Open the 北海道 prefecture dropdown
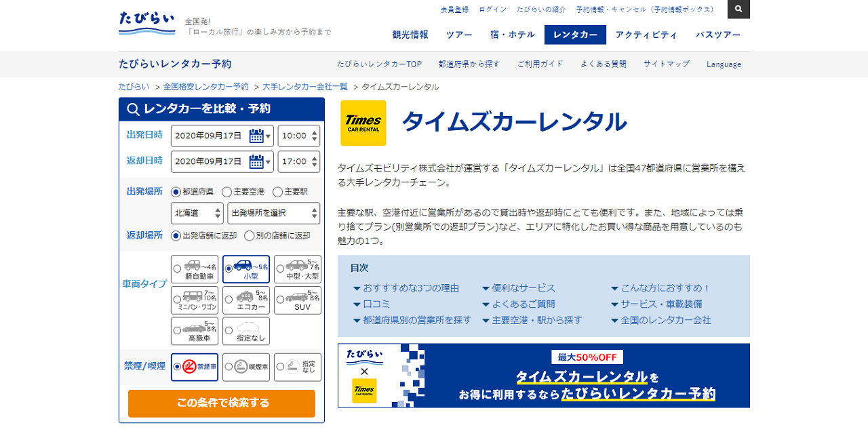The height and width of the screenshot is (440, 868). tap(197, 213)
